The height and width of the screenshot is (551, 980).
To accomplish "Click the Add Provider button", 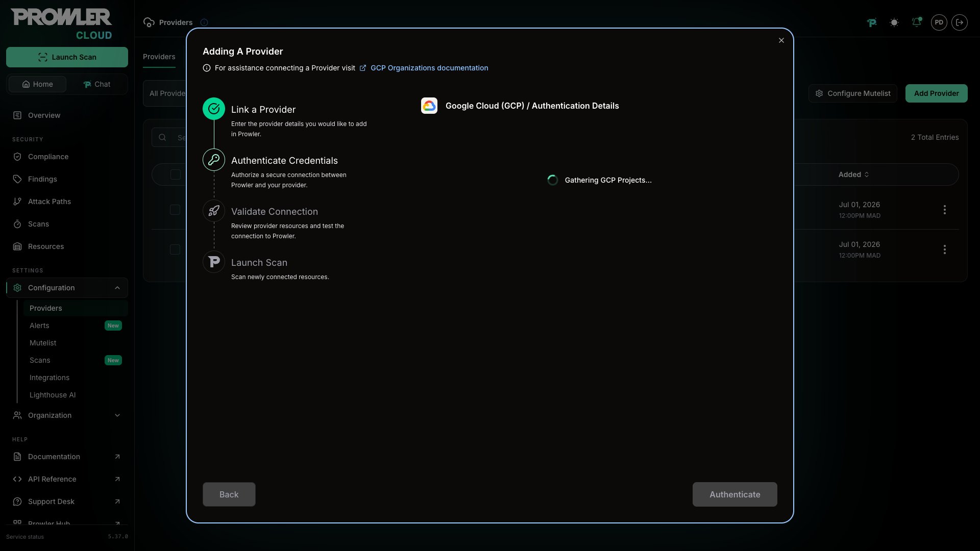I will (937, 93).
